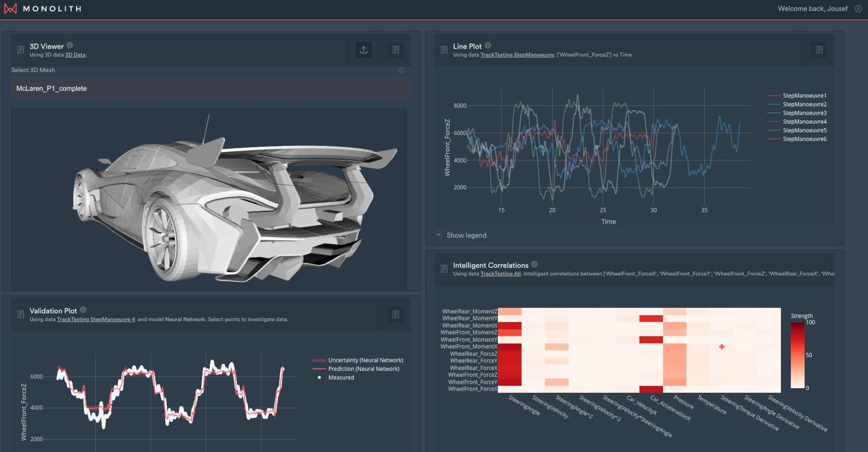Click the 3D Viewer panel notes icon
The image size is (868, 452).
pyautogui.click(x=20, y=50)
